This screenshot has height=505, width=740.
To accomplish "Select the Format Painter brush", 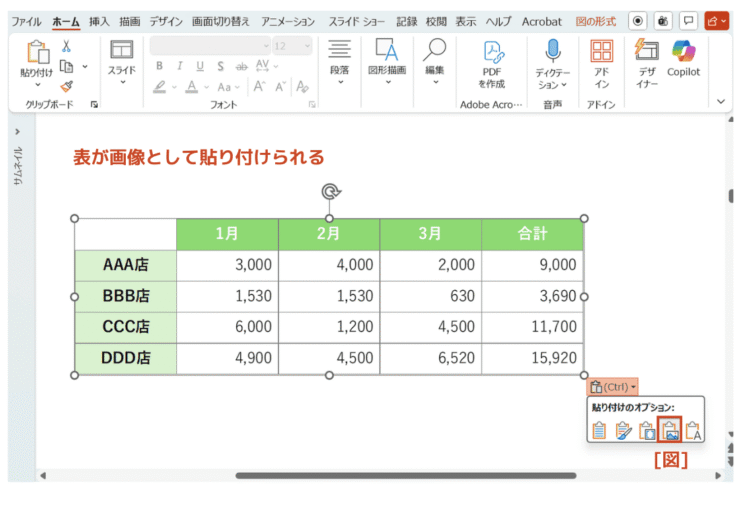I will (67, 86).
